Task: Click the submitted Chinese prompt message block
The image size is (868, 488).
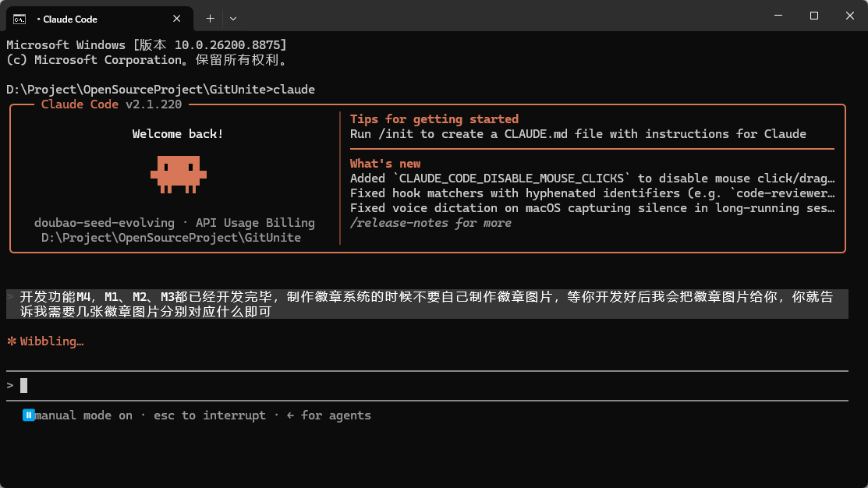Action: (x=427, y=304)
